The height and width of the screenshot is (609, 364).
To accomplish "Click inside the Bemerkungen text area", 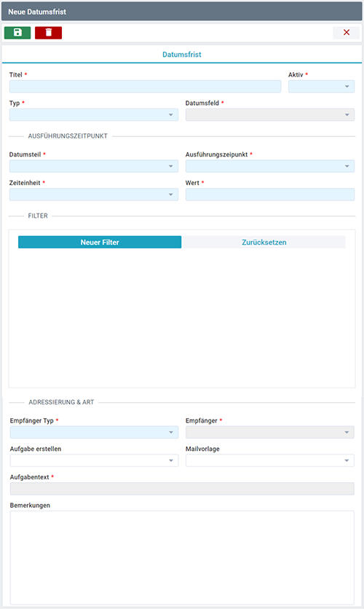I will click(182, 557).
